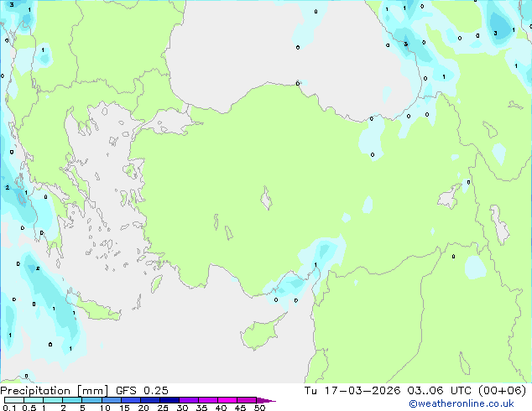Click the dark navy 25–30 mm swatch
This screenshot has width=532, height=411.
(x=170, y=400)
